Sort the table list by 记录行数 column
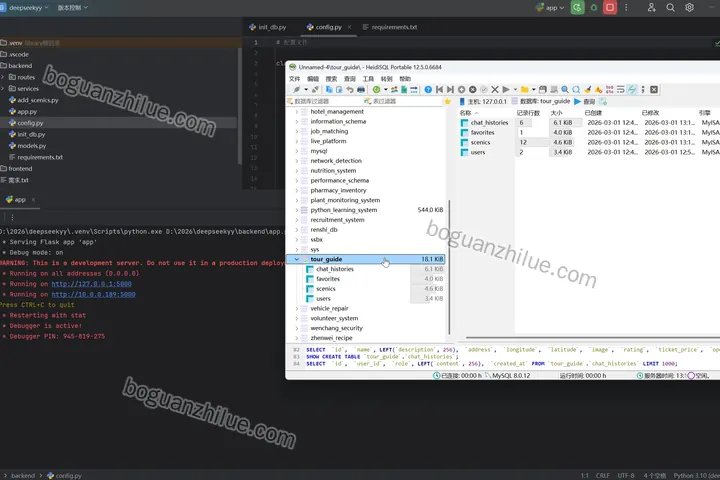The image size is (720, 480). (529, 113)
